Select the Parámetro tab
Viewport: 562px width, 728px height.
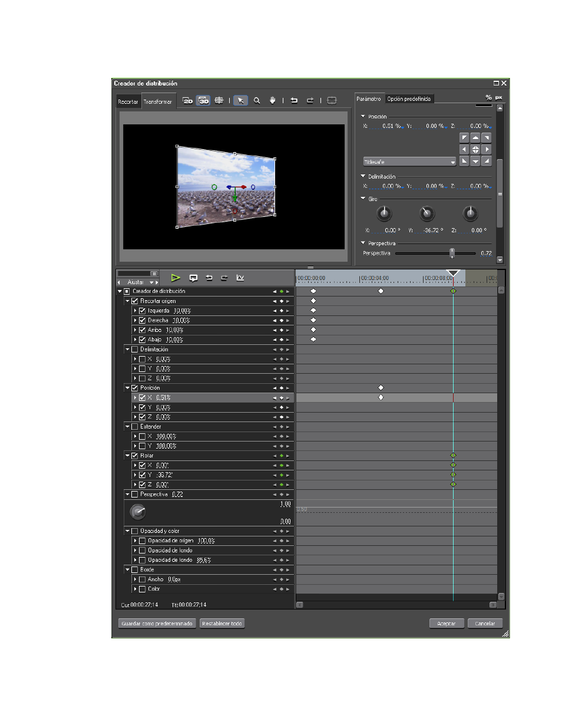click(x=369, y=98)
